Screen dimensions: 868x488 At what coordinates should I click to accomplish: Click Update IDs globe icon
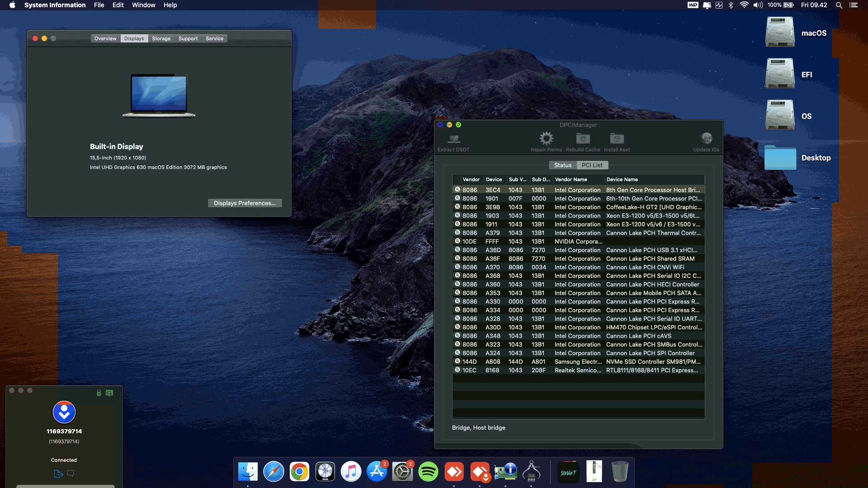(706, 138)
